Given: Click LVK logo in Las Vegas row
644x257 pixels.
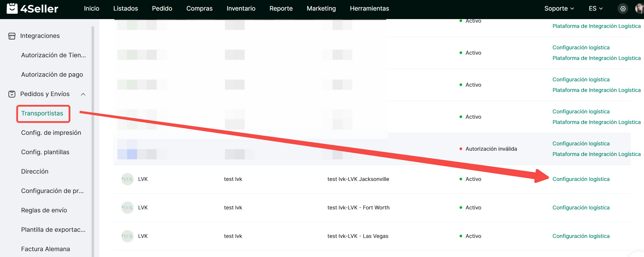Looking at the screenshot, I should click(128, 236).
